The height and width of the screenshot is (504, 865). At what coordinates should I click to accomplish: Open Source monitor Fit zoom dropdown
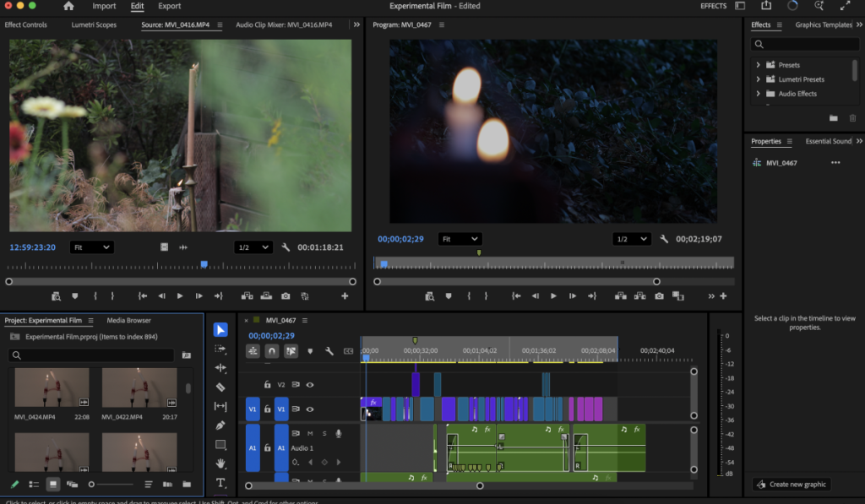pos(91,247)
